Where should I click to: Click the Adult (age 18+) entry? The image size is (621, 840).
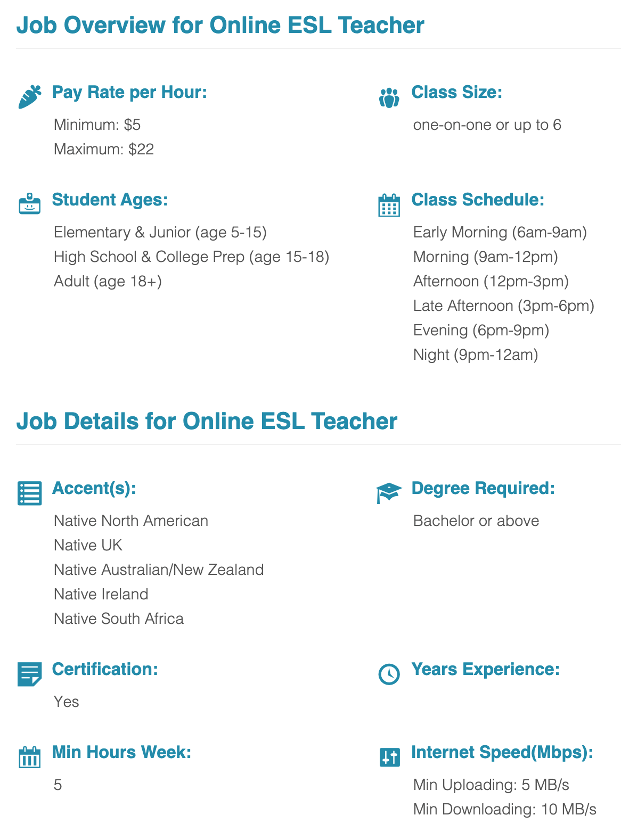tap(108, 281)
